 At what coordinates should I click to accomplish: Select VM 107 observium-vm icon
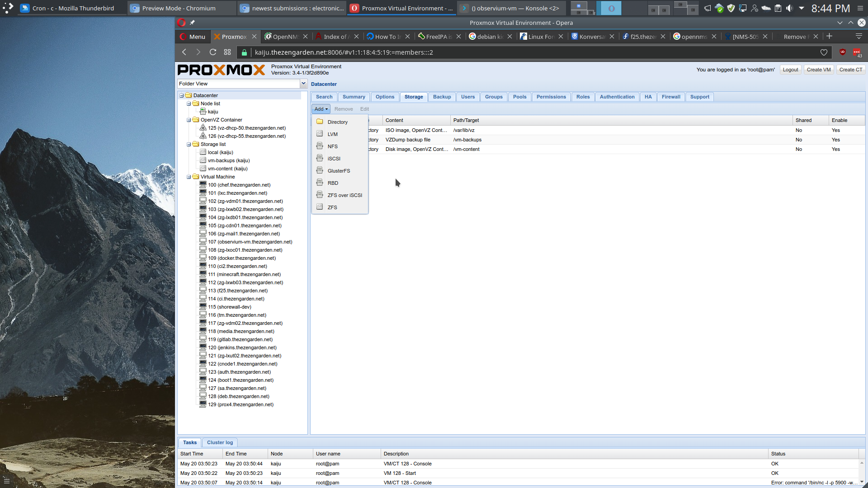tap(203, 242)
